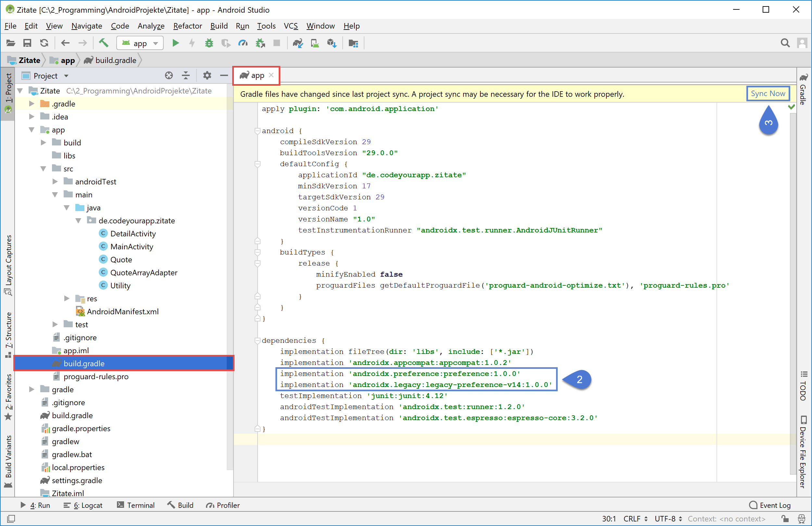Image resolution: width=812 pixels, height=526 pixels.
Task: Expand androidTest folder
Action: (55, 182)
